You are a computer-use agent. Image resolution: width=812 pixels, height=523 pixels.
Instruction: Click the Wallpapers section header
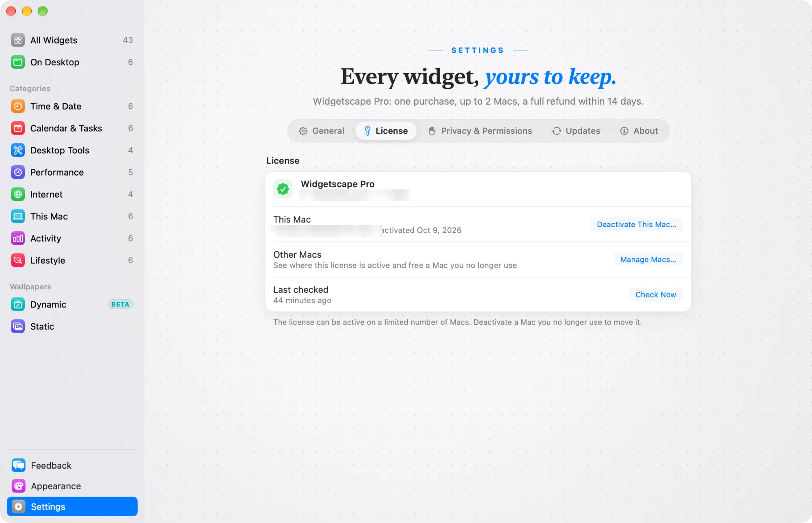(x=30, y=287)
